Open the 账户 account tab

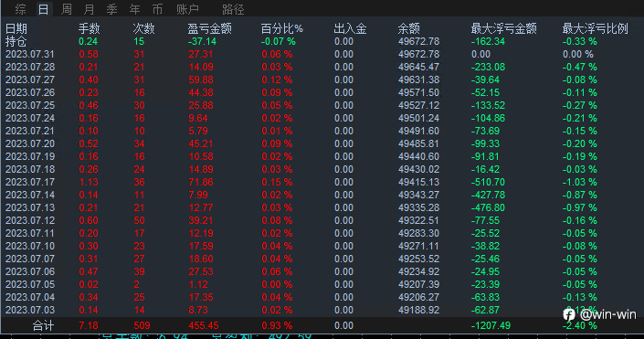(187, 9)
